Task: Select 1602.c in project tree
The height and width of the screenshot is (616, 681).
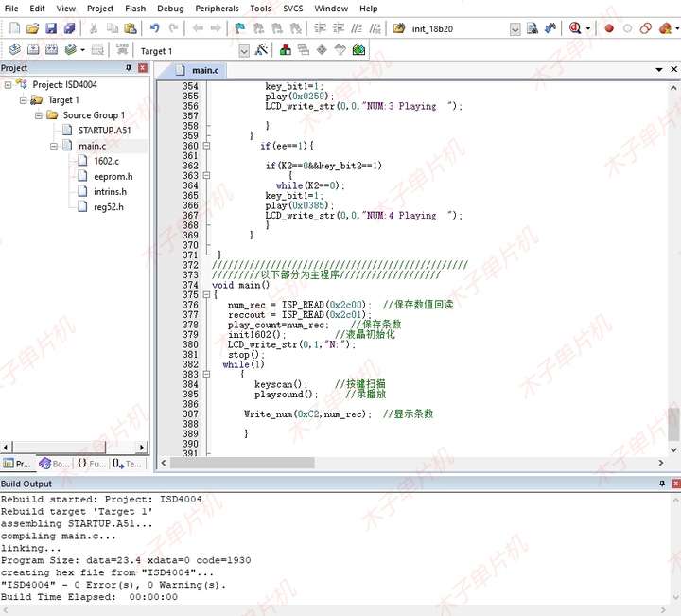Action: click(106, 161)
